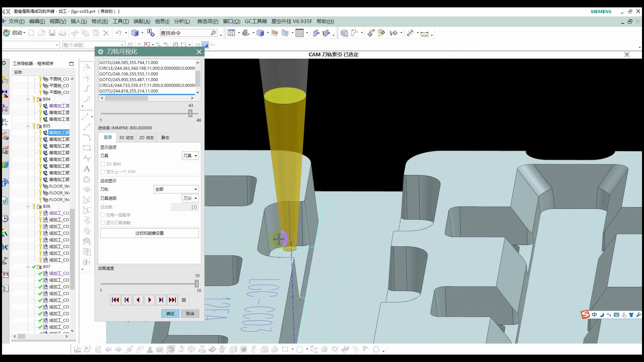Click the ABS coordinate icon in bottom toolbar

tap(77, 350)
